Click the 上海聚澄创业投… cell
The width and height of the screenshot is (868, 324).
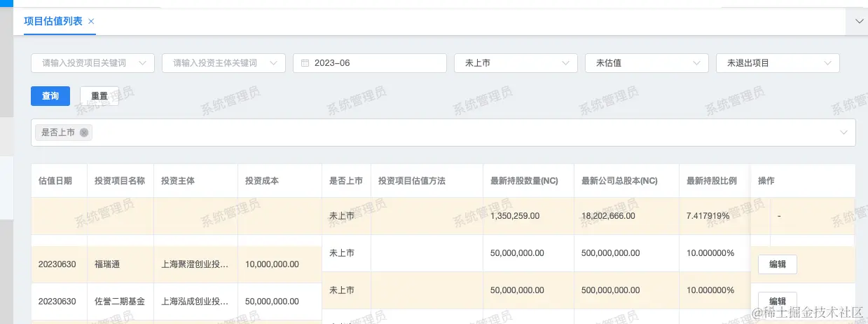click(195, 264)
